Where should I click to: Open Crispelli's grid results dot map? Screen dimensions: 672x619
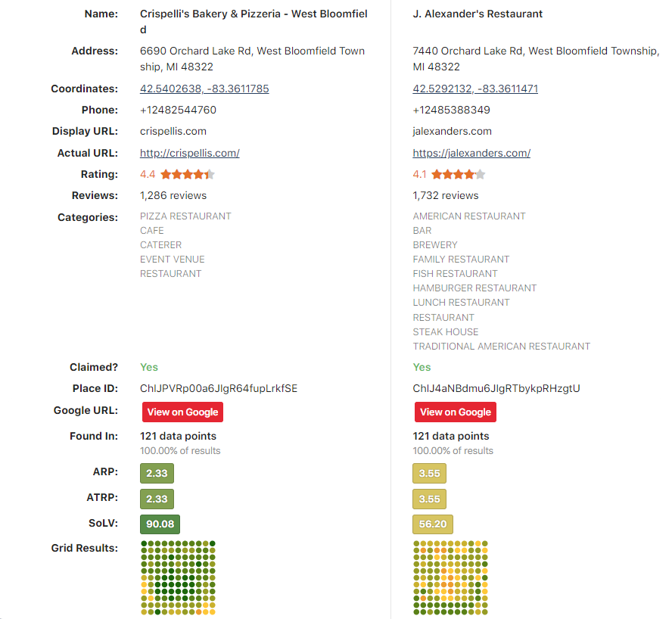tap(179, 577)
